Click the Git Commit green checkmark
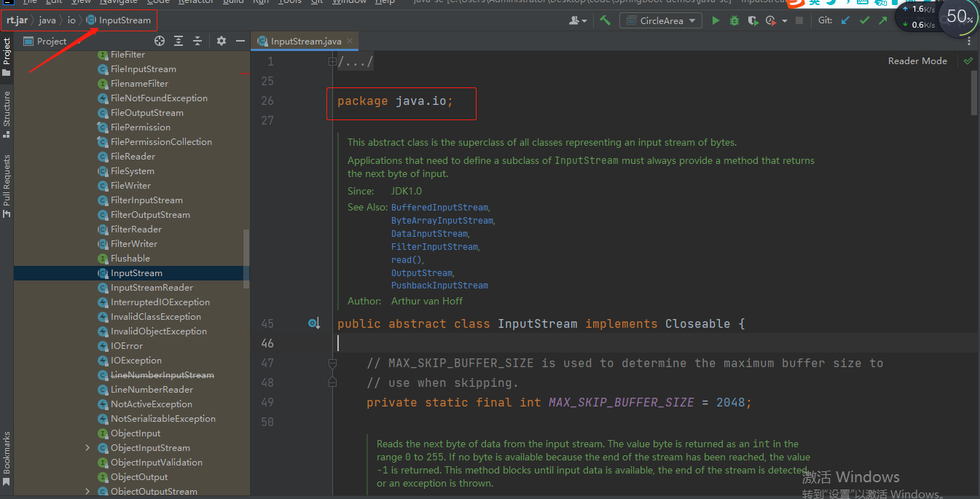980x499 pixels. (864, 20)
